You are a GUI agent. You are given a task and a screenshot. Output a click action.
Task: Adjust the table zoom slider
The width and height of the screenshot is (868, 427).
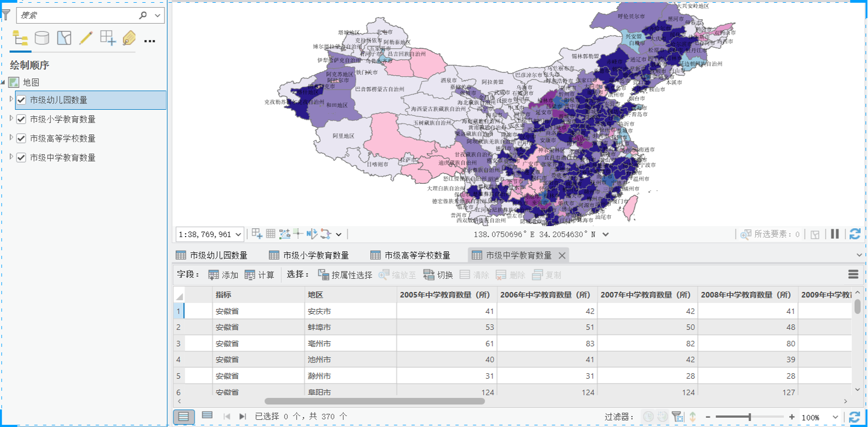[750, 417]
